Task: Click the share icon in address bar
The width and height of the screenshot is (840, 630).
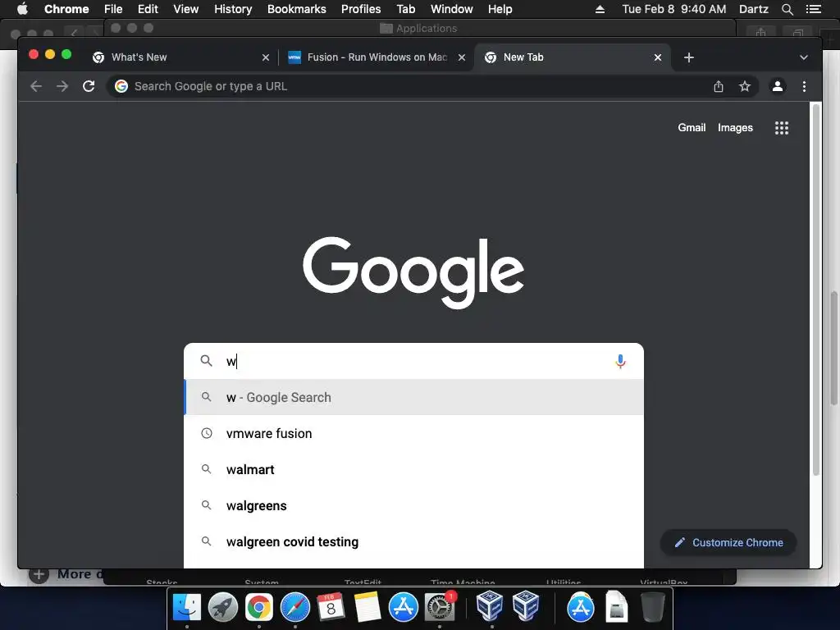Action: 719,86
